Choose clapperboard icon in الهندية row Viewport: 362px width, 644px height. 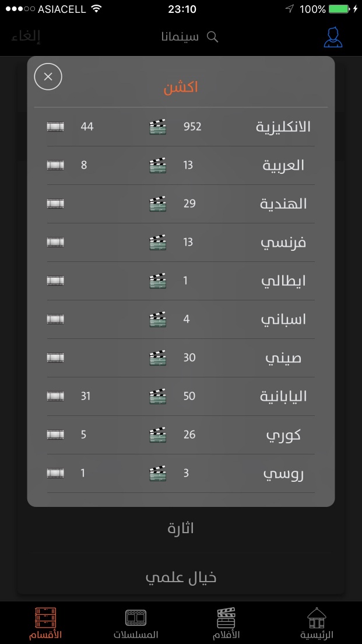[x=157, y=204]
